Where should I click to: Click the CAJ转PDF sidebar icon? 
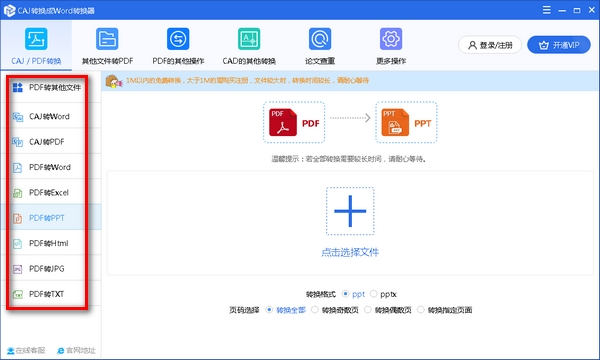tap(18, 142)
